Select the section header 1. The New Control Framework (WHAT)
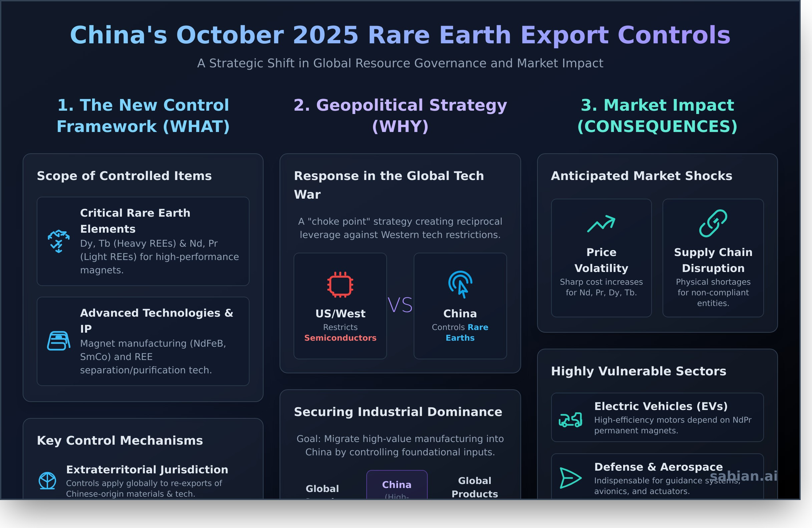Screen dimensions: 812x528 [143, 116]
